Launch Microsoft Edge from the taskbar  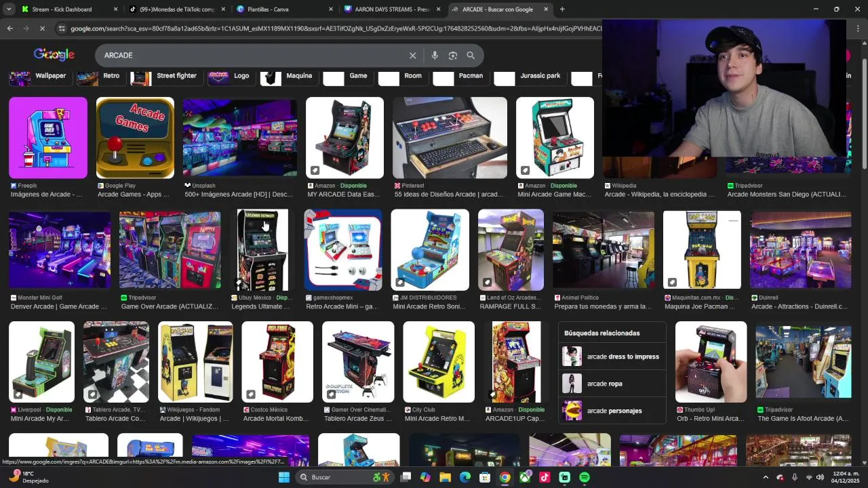(465, 477)
